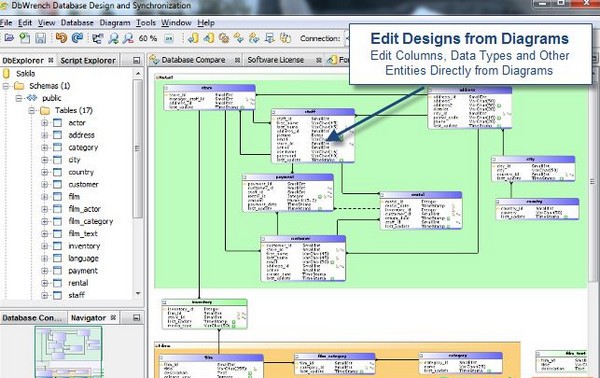This screenshot has width=600, height=378.
Task: Click the zoom in magnifier icon
Action: point(113,38)
